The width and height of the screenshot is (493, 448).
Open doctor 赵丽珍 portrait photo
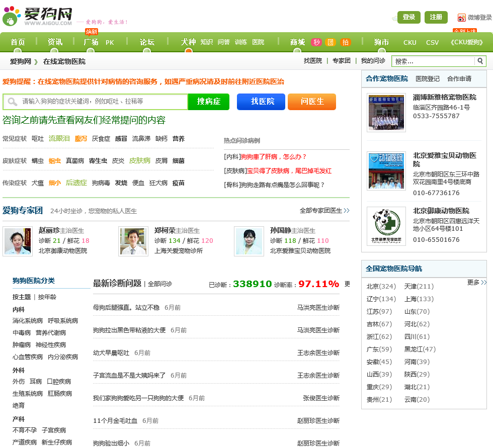pyautogui.click(x=18, y=241)
